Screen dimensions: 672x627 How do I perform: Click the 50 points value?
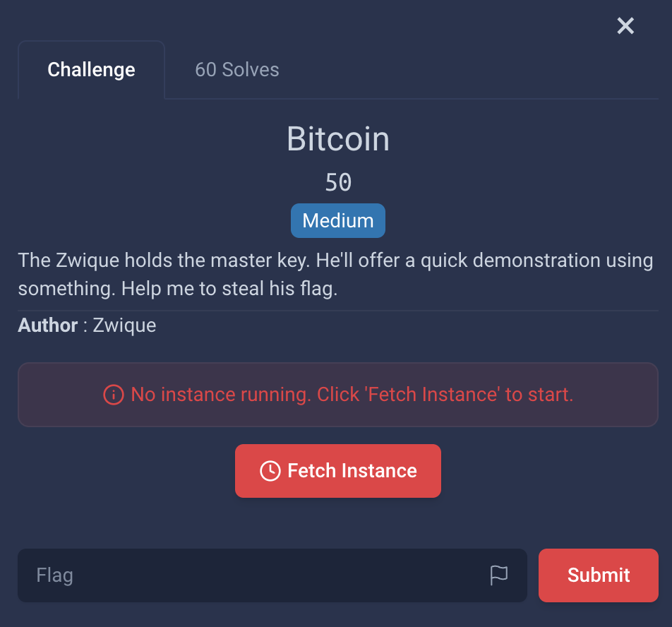pyautogui.click(x=338, y=183)
